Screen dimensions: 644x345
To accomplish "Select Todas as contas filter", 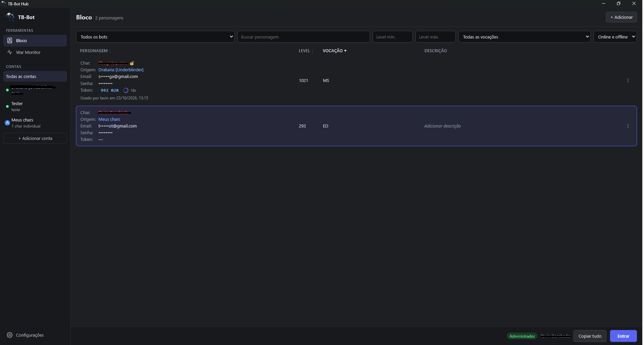I will 35,76.
